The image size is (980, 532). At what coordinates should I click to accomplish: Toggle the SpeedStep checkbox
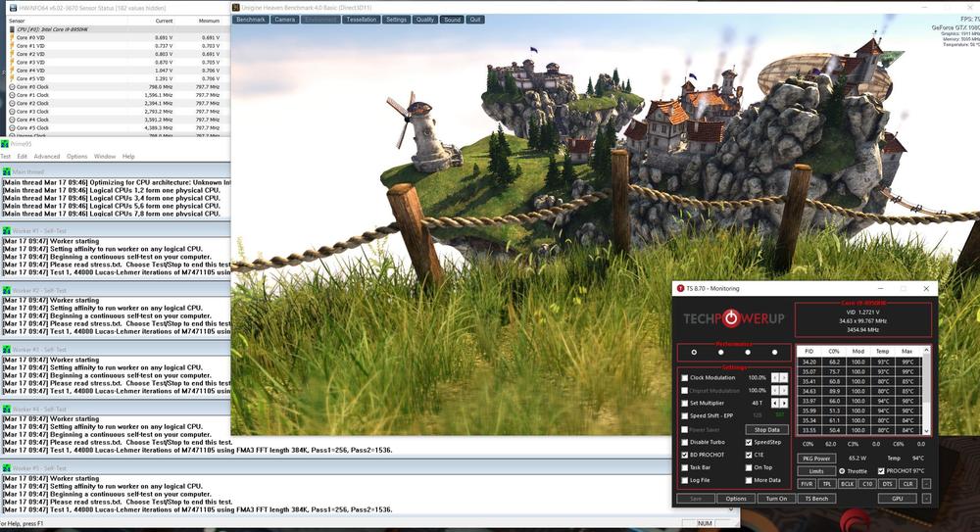[748, 442]
